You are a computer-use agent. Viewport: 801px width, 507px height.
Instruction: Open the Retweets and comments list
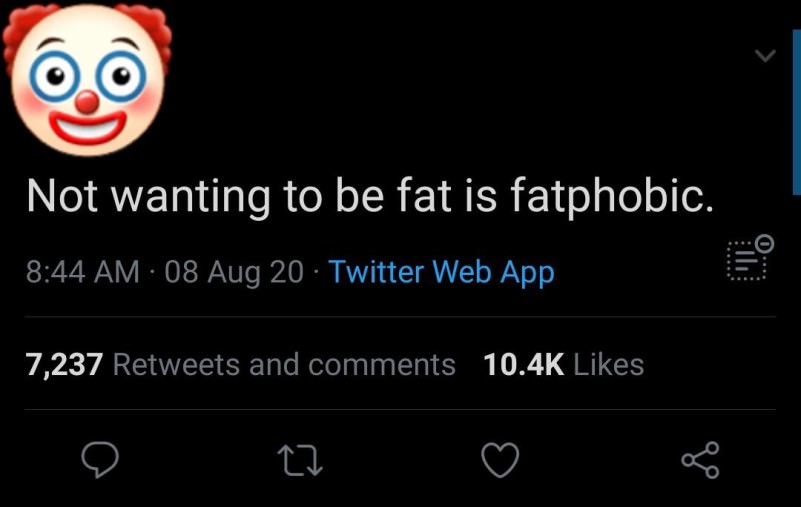click(284, 365)
